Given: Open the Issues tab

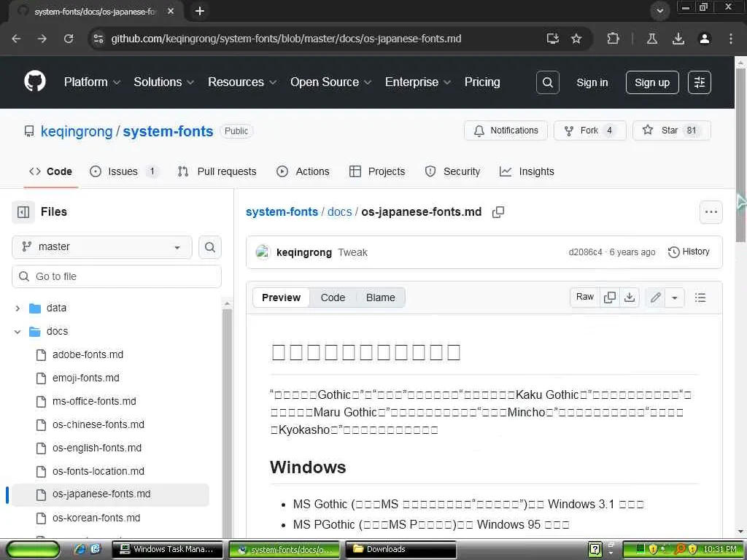Looking at the screenshot, I should tap(123, 171).
